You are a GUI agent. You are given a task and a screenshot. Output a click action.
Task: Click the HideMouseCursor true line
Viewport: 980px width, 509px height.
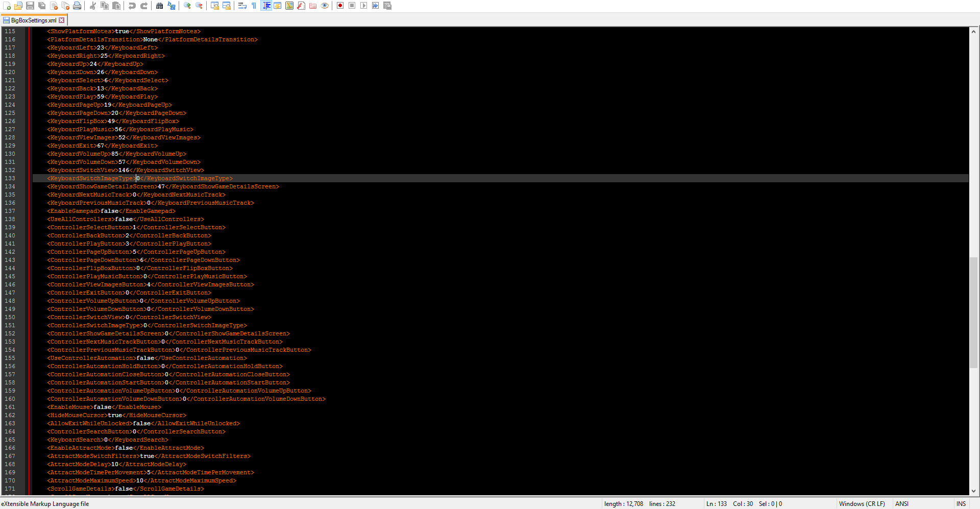click(117, 415)
